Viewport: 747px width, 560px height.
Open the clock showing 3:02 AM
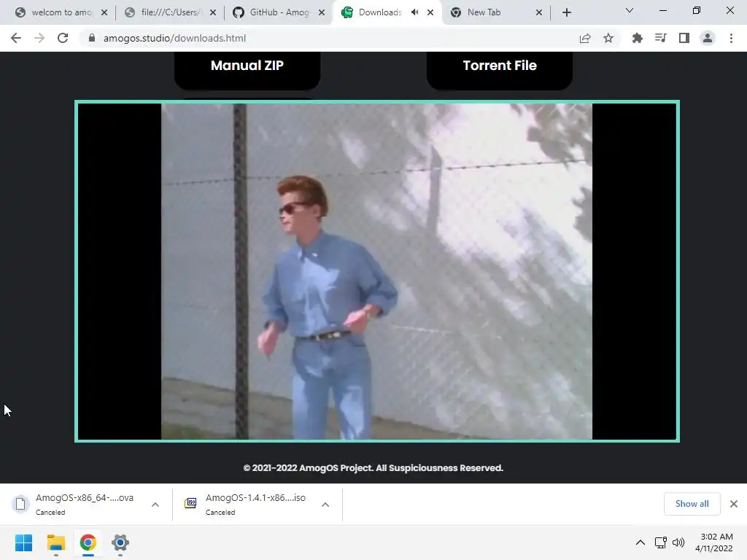[x=713, y=542]
